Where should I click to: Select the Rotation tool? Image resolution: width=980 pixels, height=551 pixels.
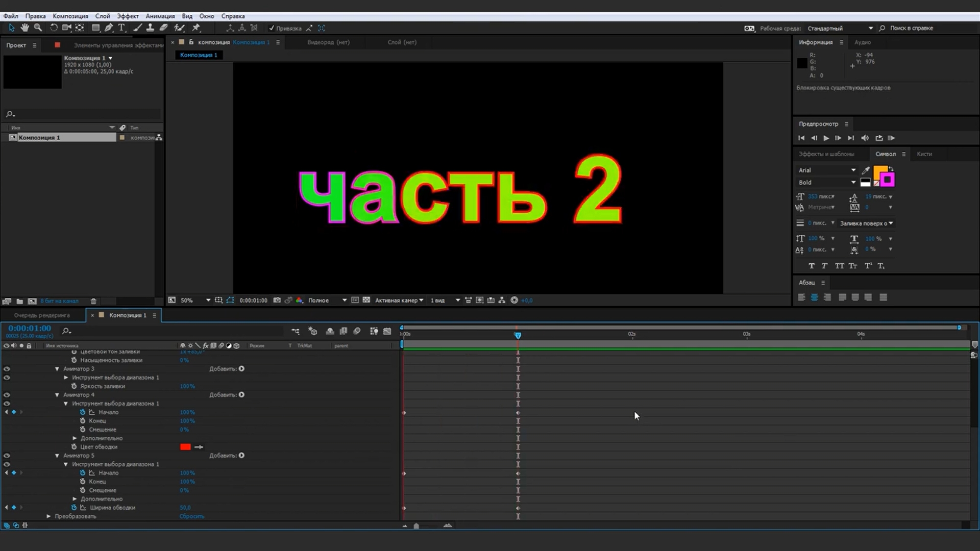point(54,28)
